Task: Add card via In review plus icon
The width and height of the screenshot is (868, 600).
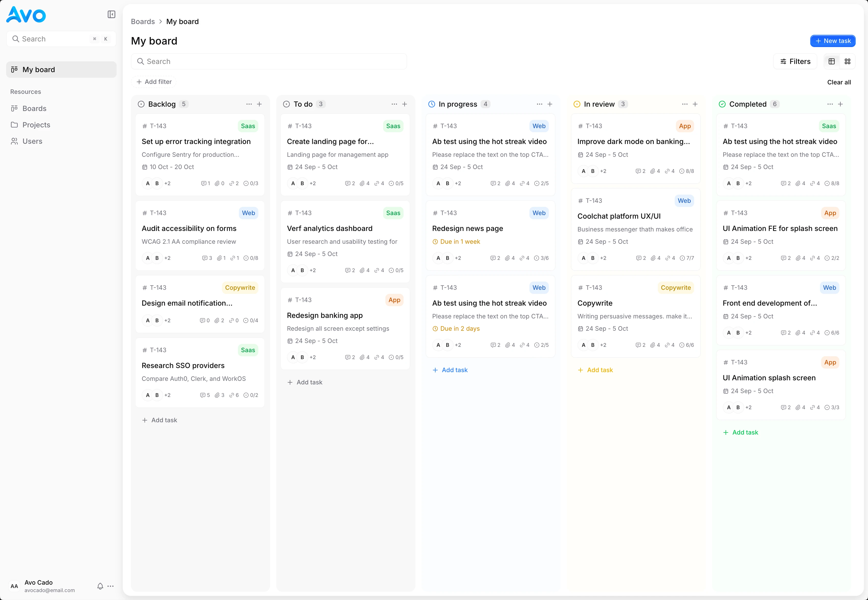Action: click(695, 104)
